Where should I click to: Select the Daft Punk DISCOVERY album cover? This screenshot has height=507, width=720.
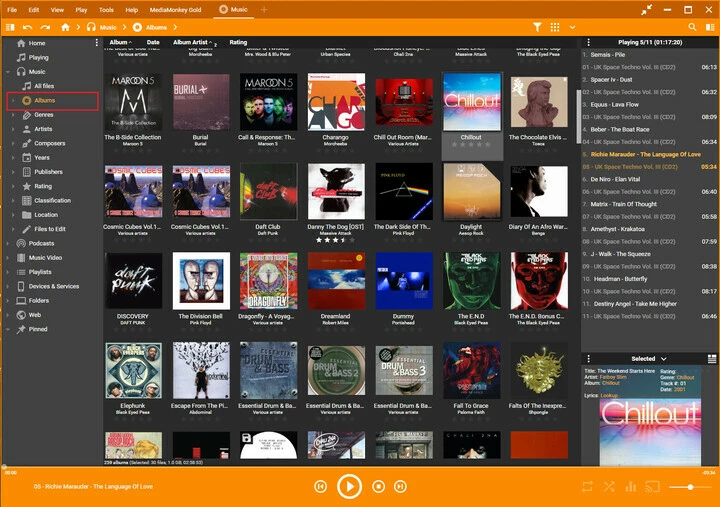point(133,281)
